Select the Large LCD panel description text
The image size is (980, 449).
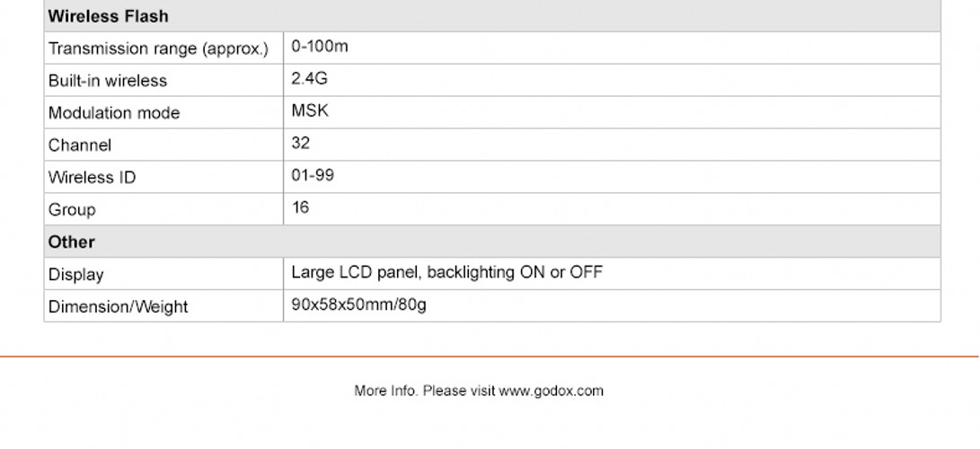coord(446,272)
